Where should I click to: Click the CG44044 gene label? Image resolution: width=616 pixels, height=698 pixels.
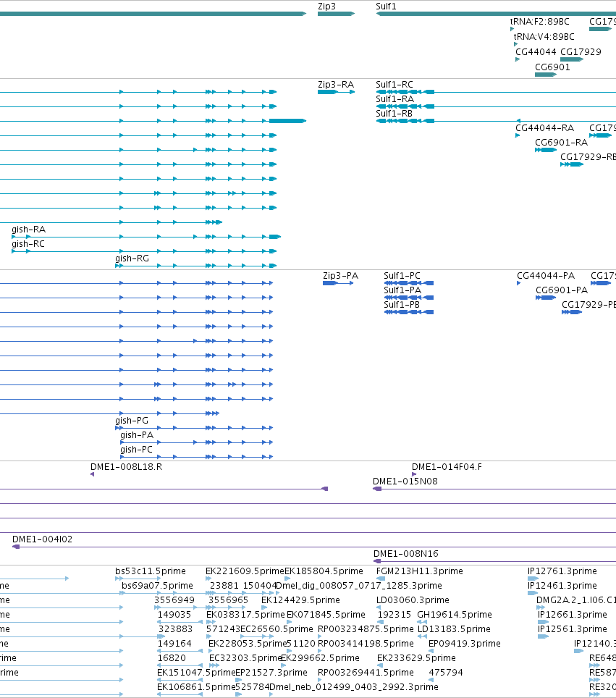(x=536, y=51)
